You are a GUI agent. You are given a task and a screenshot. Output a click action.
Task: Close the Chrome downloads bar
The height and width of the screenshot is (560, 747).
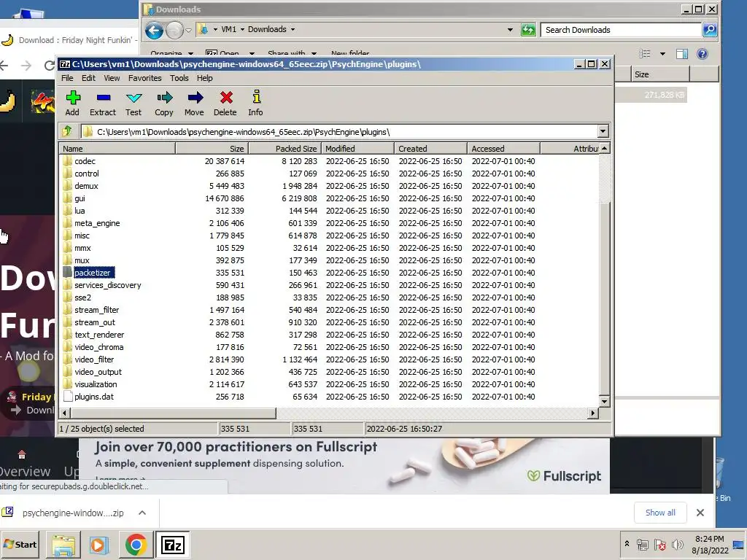[700, 513]
